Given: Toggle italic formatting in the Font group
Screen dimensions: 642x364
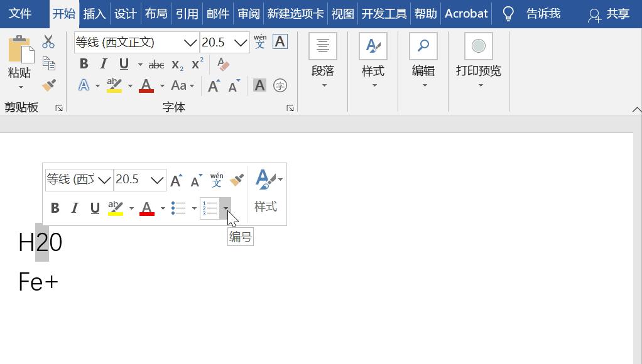Looking at the screenshot, I should 103,63.
